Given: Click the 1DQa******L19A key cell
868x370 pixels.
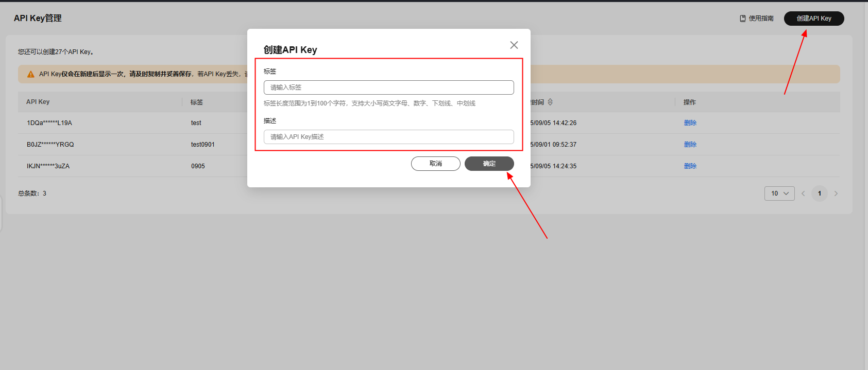Looking at the screenshot, I should tap(49, 123).
